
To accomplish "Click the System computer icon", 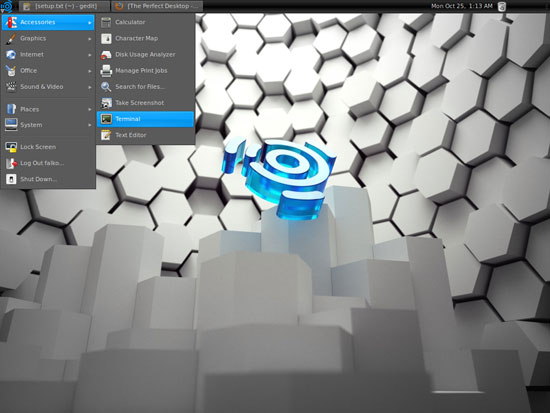I will tap(11, 125).
